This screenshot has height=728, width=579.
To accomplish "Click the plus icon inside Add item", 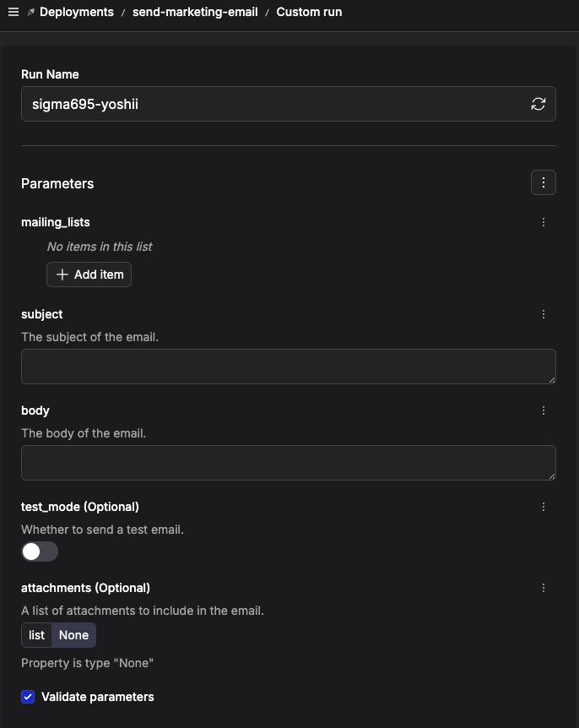I will [62, 274].
